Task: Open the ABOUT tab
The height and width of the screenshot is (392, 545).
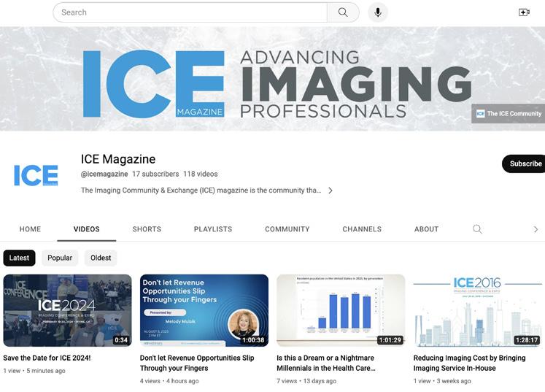Action: pos(427,229)
